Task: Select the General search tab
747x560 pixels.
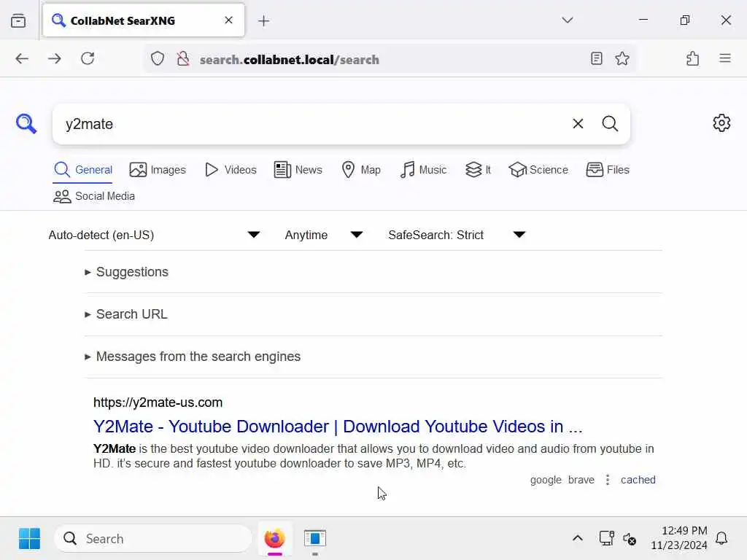Action: click(83, 170)
